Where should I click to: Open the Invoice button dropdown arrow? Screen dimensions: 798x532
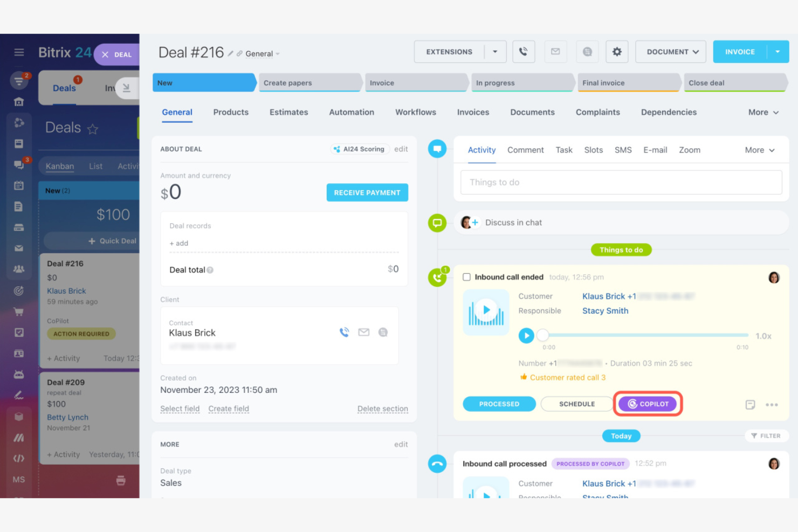pos(777,51)
